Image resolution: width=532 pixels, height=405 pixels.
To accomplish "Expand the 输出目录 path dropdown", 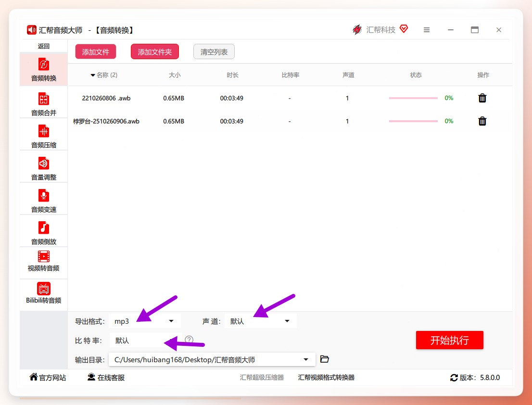I will pos(306,360).
